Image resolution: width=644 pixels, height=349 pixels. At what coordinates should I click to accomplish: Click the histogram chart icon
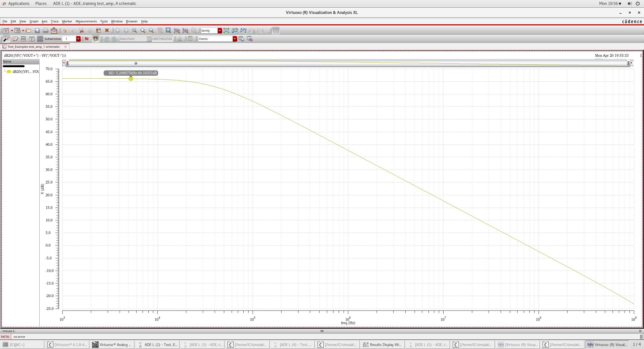pyautogui.click(x=180, y=39)
